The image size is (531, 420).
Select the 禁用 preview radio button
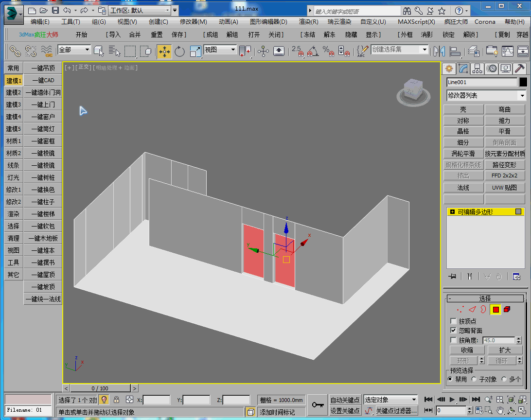pos(450,379)
